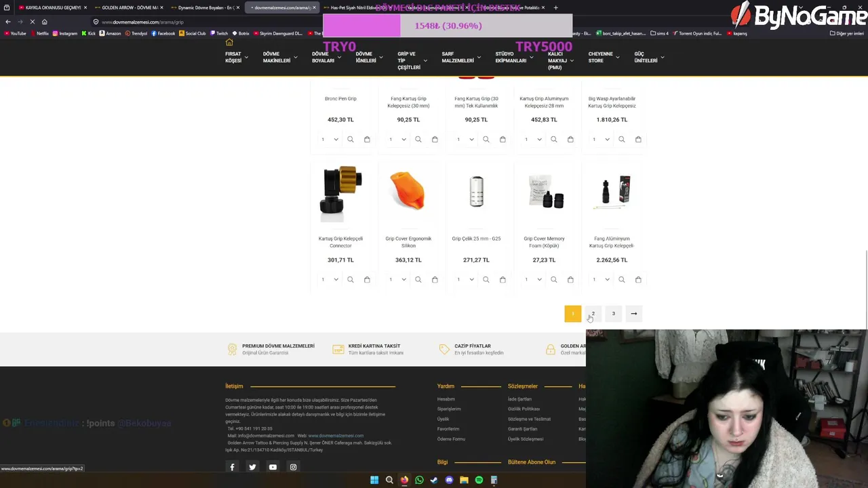
Task: Go to results page 3
Action: coord(613,313)
